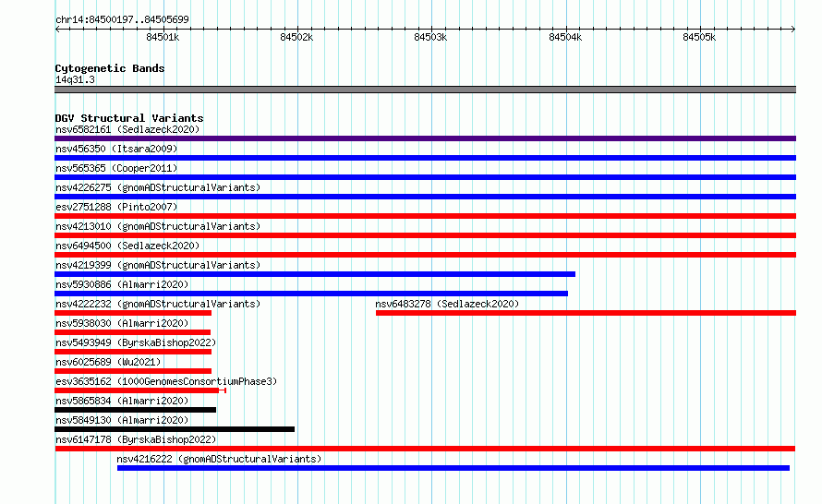Click the red nsv5938030 variant bar

133,332
